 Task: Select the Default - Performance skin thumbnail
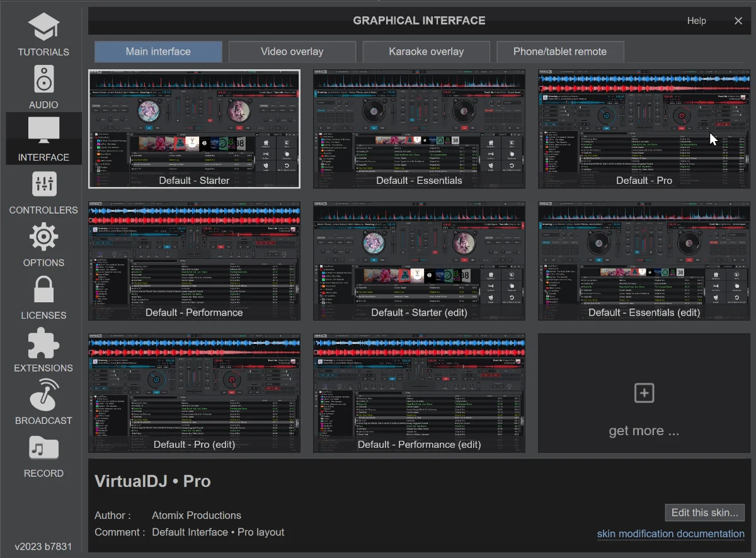pyautogui.click(x=194, y=261)
